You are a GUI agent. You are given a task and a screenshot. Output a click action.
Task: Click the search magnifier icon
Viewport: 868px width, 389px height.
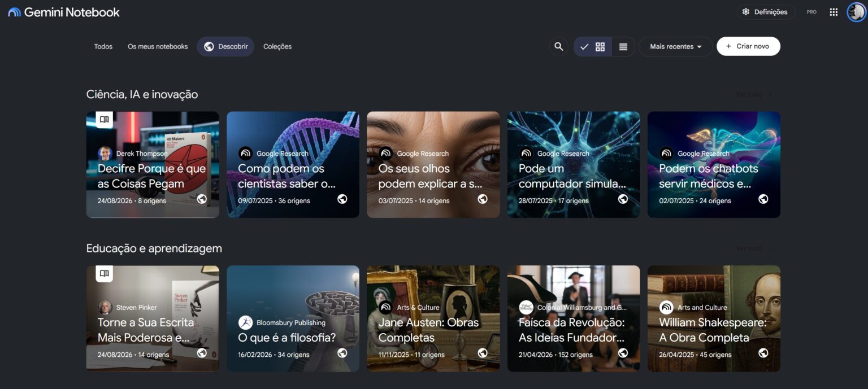point(559,47)
